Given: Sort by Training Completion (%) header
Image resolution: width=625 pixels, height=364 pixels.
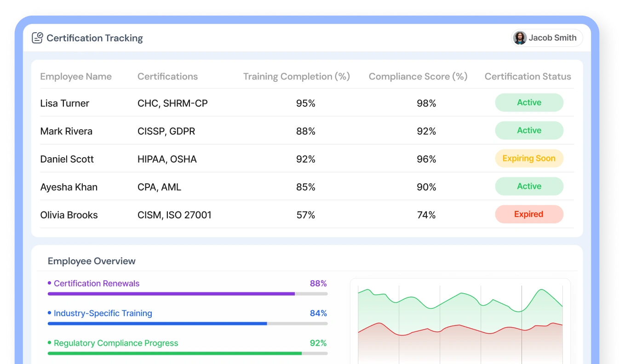Looking at the screenshot, I should pyautogui.click(x=297, y=77).
